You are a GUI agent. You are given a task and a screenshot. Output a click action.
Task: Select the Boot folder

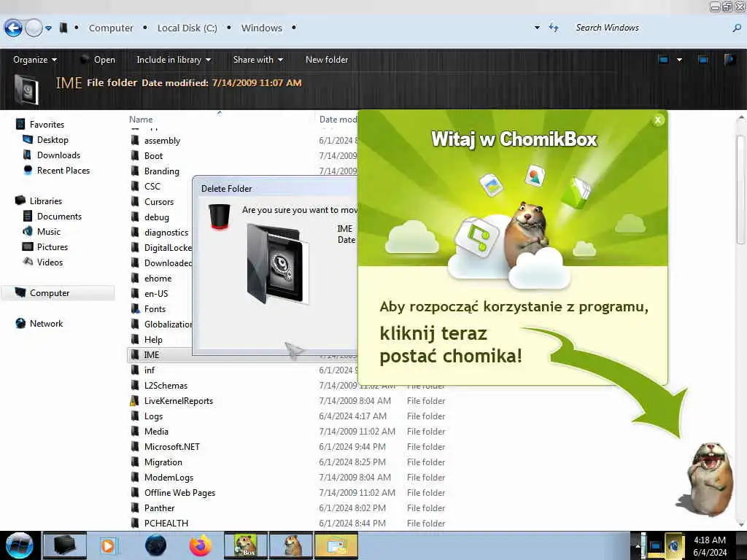(x=153, y=156)
